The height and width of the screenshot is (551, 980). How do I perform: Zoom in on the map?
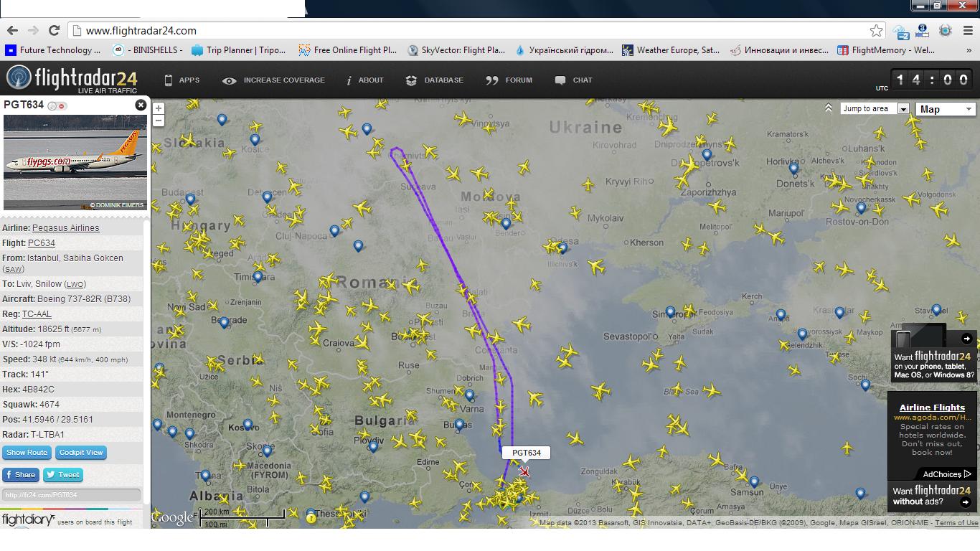159,108
